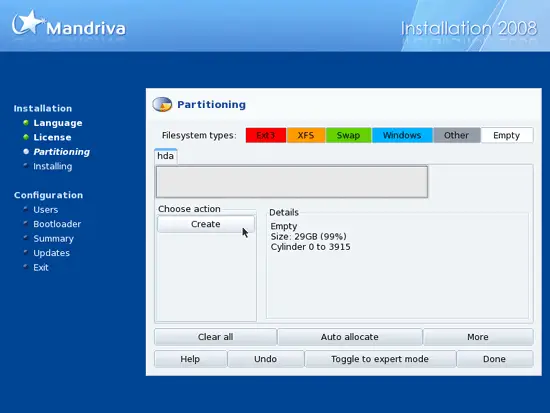Finish partitioning with Done

[x=495, y=359]
